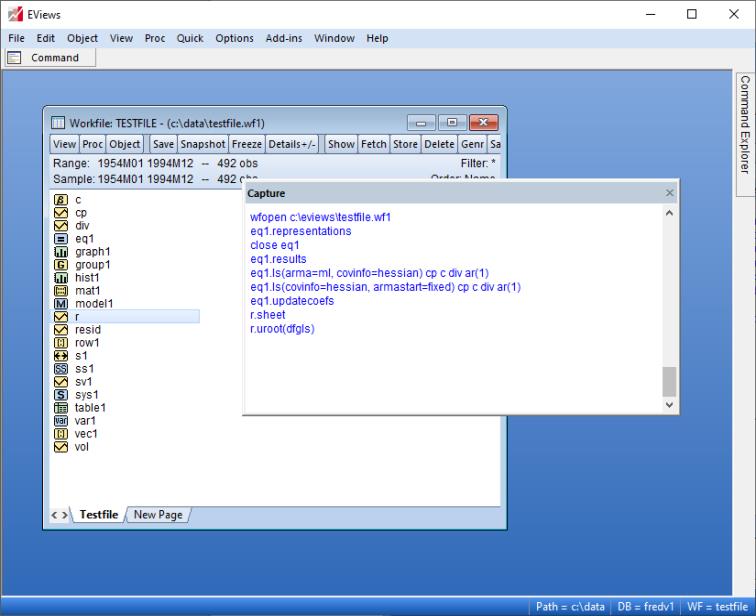Click the matrix icon for mat1

click(61, 291)
